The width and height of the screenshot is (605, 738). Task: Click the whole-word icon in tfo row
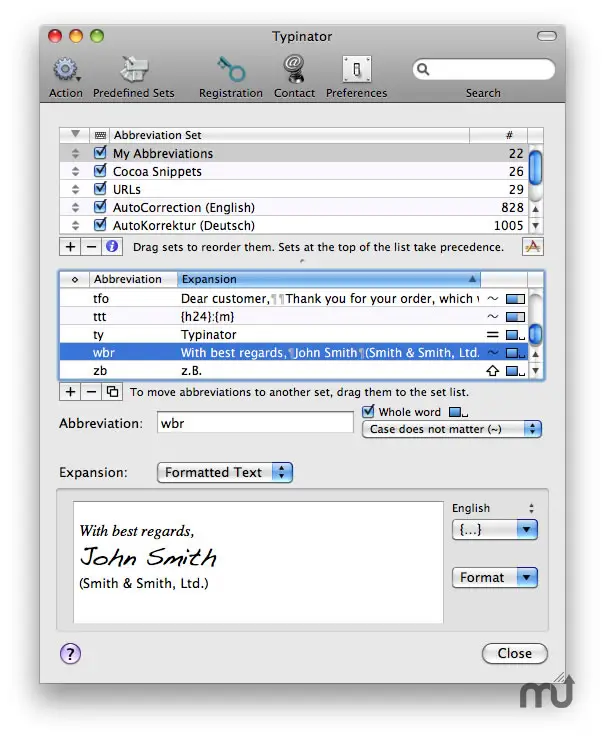(515, 299)
